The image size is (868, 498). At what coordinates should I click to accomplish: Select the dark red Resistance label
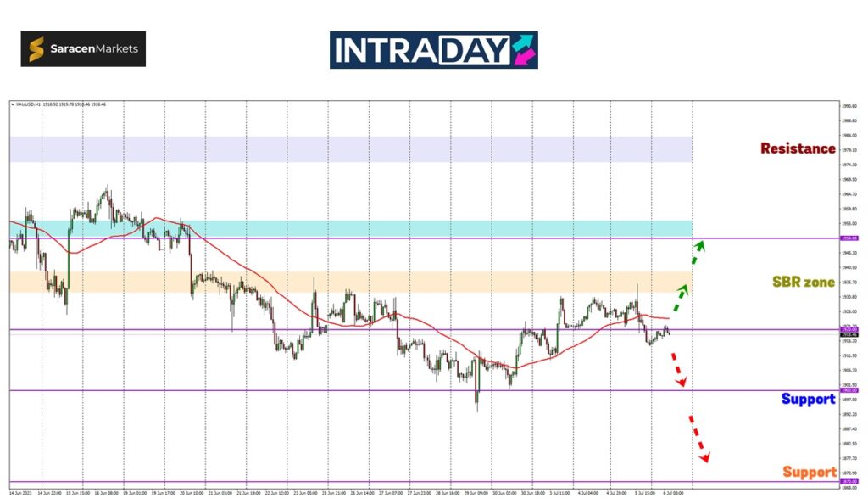point(797,148)
